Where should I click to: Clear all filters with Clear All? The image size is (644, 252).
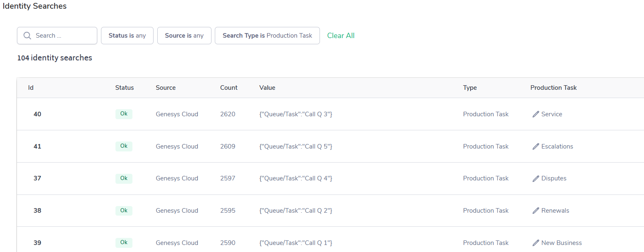(341, 36)
